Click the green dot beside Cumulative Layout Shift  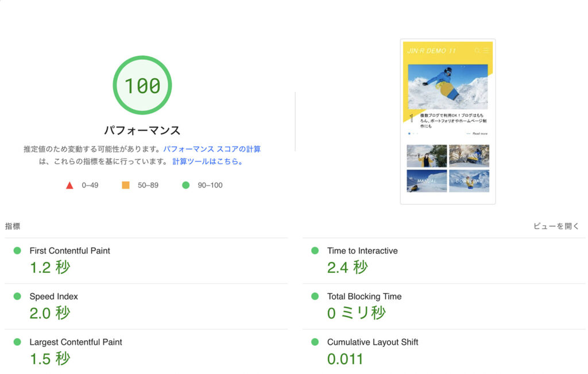tap(314, 342)
